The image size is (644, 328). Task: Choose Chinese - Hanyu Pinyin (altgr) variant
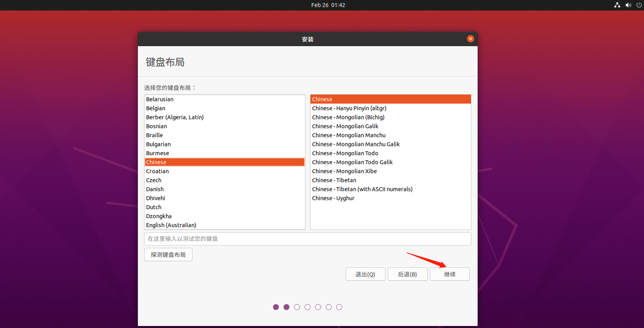pyautogui.click(x=391, y=108)
